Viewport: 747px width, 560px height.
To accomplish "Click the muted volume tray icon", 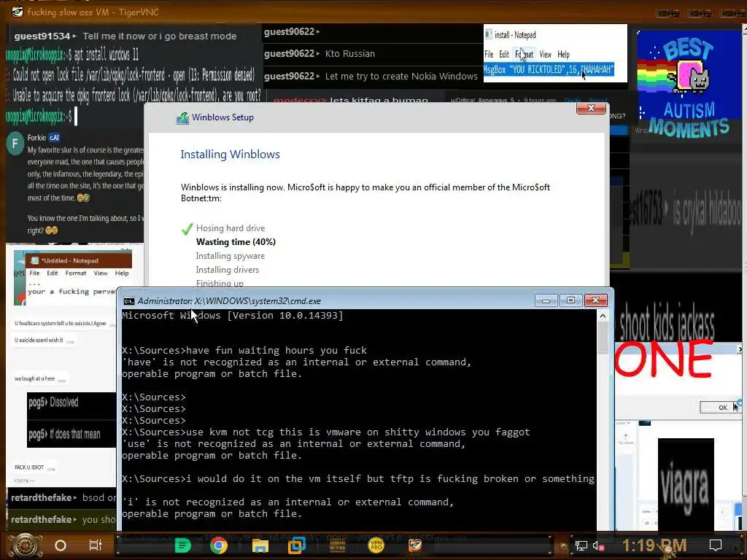I will click(x=598, y=545).
